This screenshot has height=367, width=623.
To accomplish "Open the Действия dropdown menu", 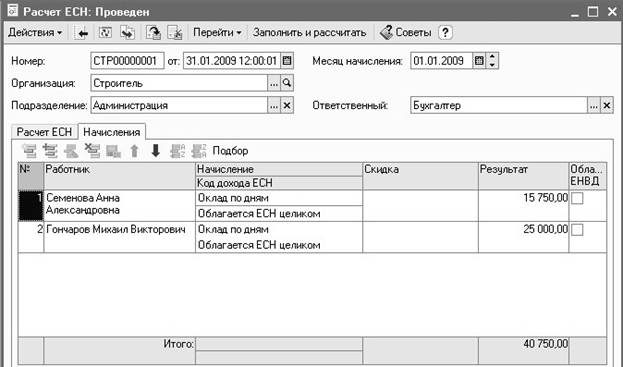I will pyautogui.click(x=35, y=33).
